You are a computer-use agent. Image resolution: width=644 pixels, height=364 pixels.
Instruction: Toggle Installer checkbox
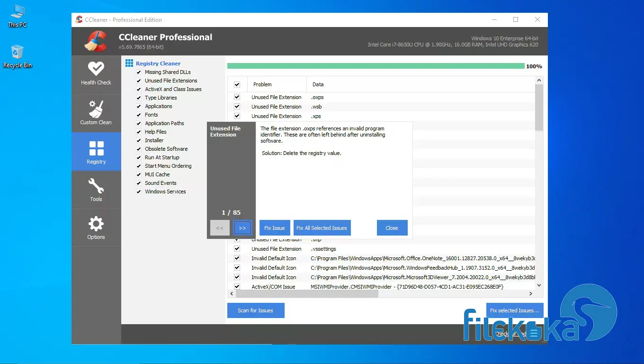pyautogui.click(x=139, y=140)
